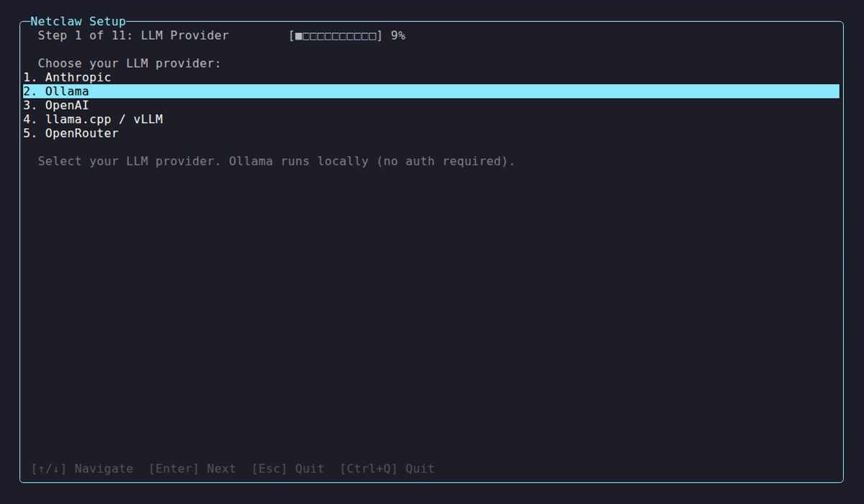
Task: Click the setup progress bar at 9%
Action: point(336,35)
